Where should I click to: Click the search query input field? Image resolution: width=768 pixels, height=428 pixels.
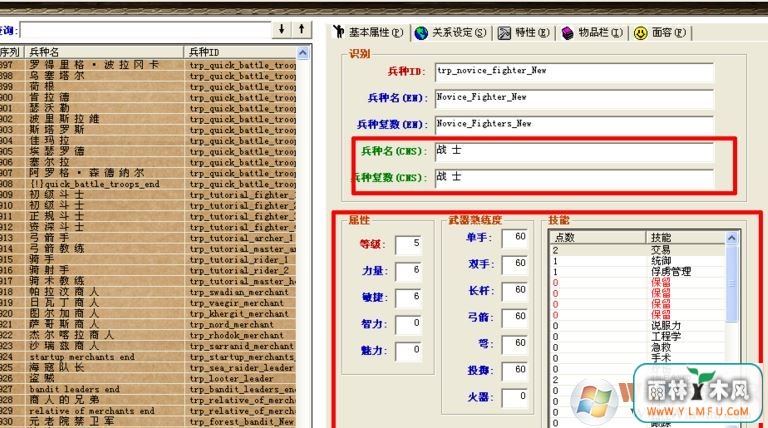pyautogui.click(x=145, y=30)
